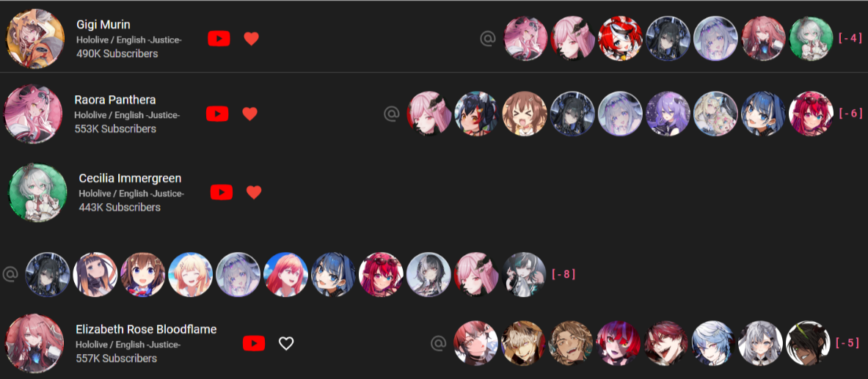
Task: Collapse Cecilia's mention list with [-8]
Action: pos(564,274)
